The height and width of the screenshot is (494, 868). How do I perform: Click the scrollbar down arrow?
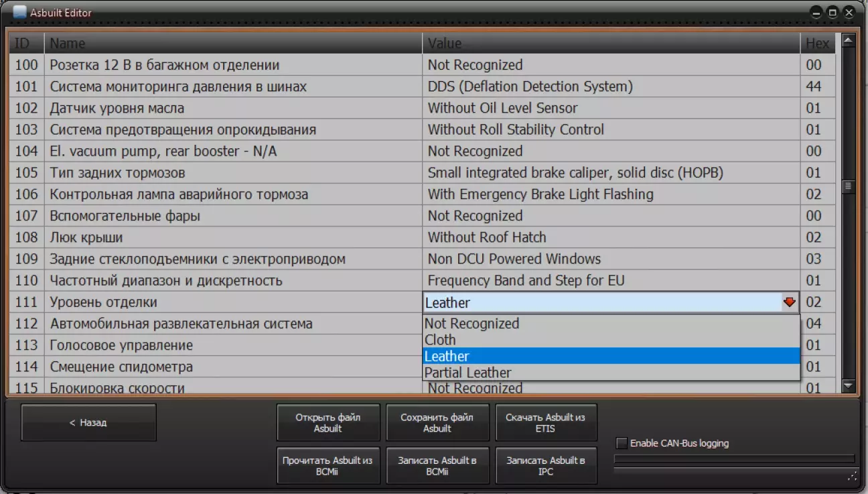(x=849, y=386)
